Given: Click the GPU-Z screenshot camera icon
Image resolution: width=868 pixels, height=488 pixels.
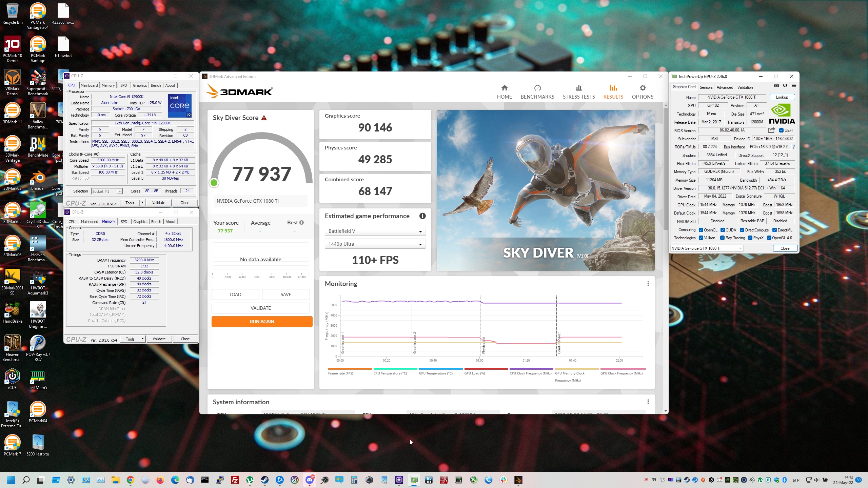Looking at the screenshot, I should [776, 86].
